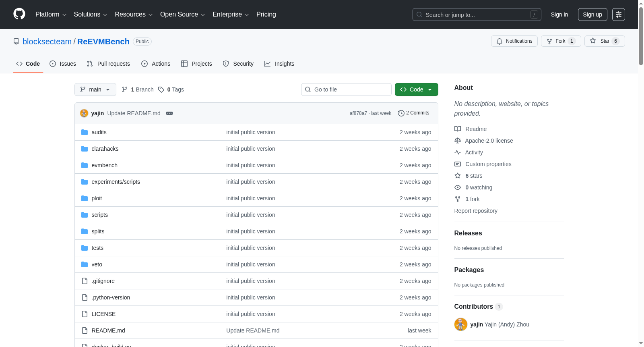
Task: Click the bell icon in Notifications
Action: pyautogui.click(x=500, y=41)
